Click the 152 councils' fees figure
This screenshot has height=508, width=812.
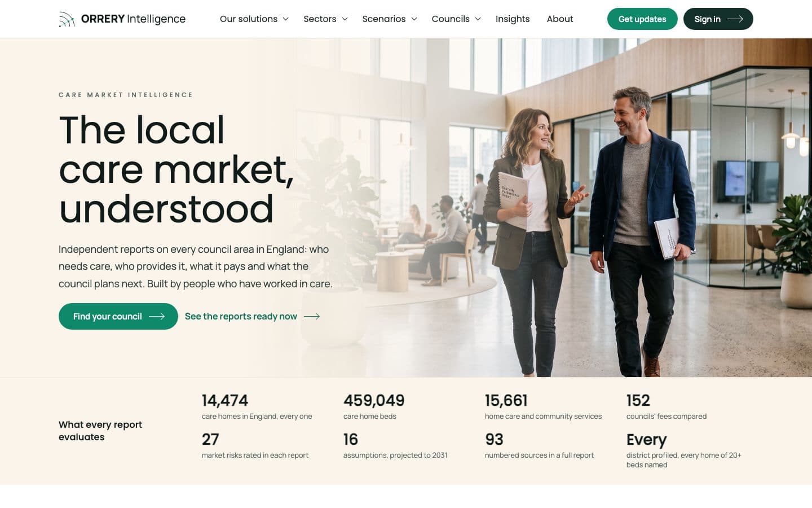coord(638,401)
